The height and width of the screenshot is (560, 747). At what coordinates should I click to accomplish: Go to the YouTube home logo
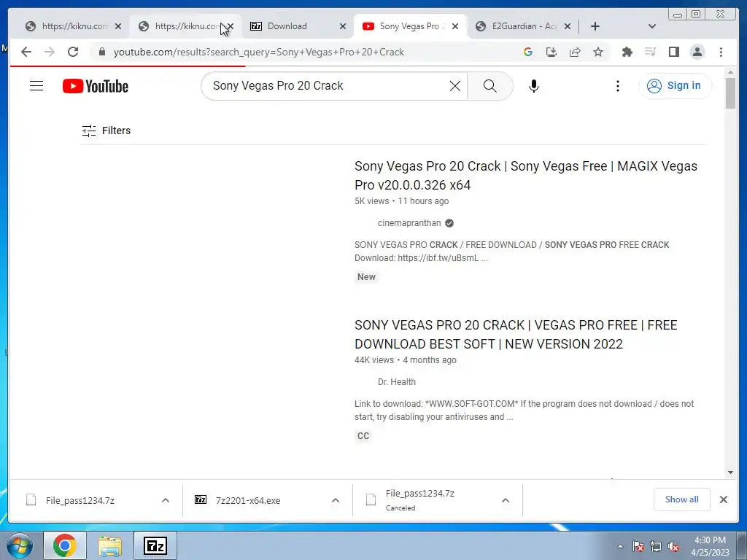tap(96, 86)
